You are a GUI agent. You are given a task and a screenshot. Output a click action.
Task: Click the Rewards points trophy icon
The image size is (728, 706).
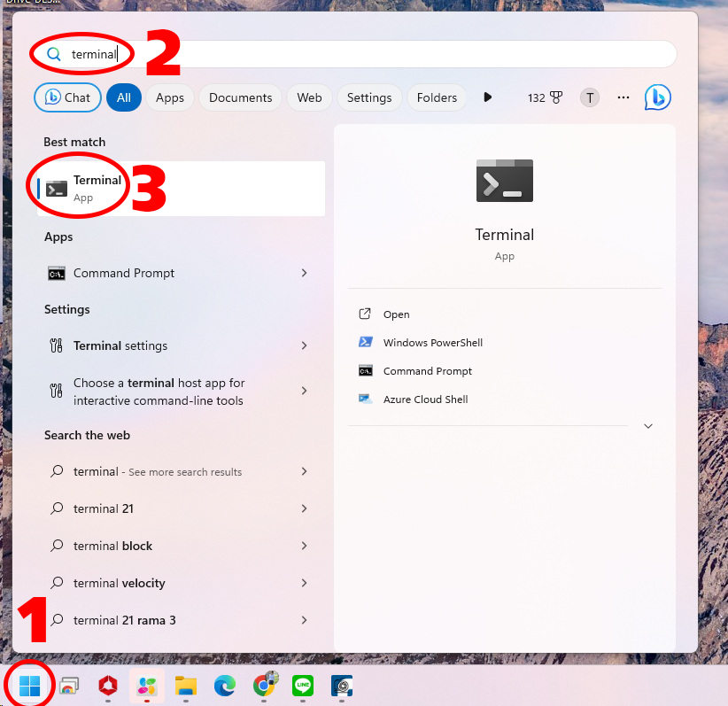[x=556, y=97]
